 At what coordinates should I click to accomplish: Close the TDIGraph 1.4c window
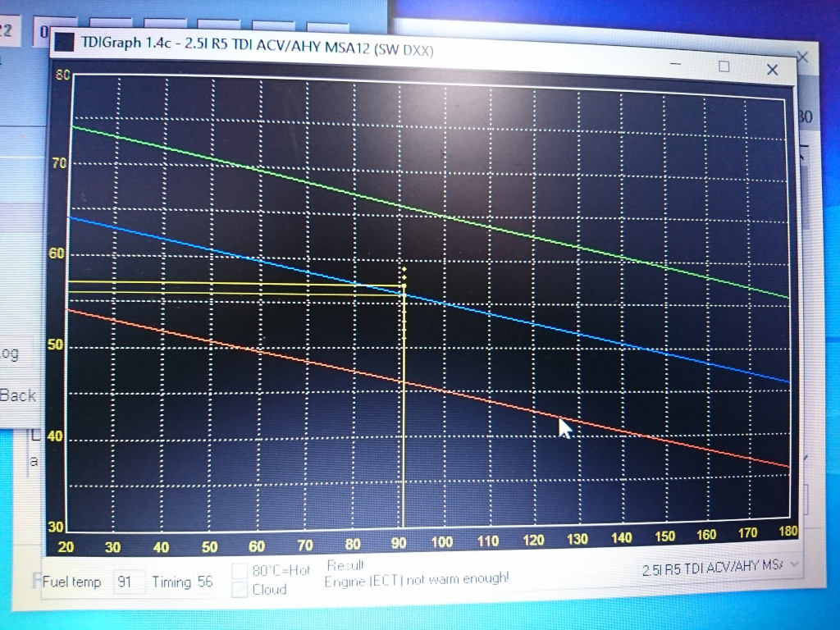click(772, 70)
